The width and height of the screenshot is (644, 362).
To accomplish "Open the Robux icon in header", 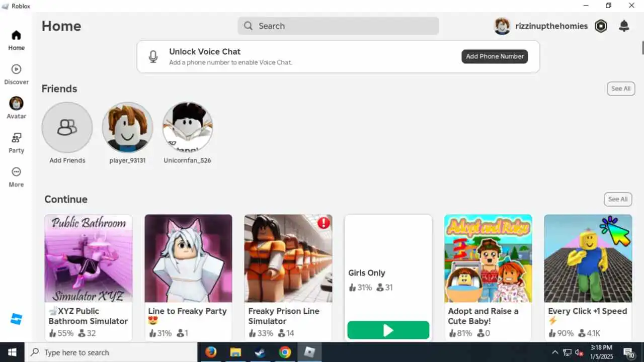I will 601,26.
